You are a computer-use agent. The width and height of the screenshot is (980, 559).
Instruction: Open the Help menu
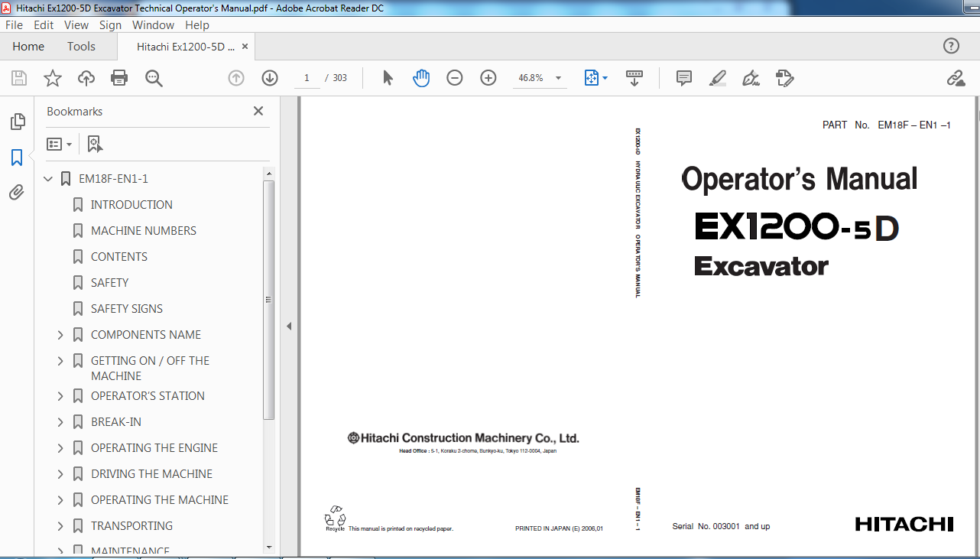(x=197, y=24)
